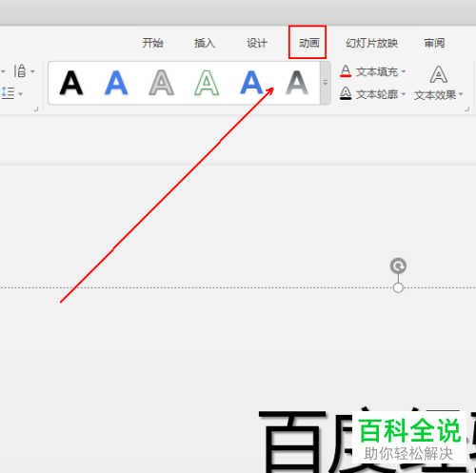Click the 文本效果 label

tap(435, 95)
